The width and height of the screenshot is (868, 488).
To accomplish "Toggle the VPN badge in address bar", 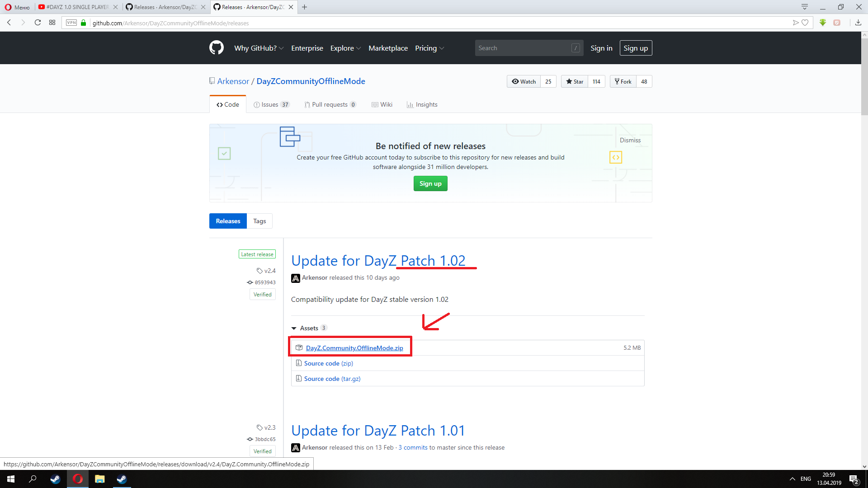I will [71, 23].
